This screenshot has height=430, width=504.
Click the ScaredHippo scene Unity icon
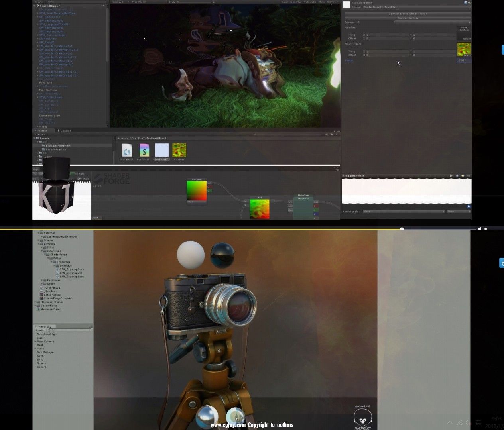37,6
